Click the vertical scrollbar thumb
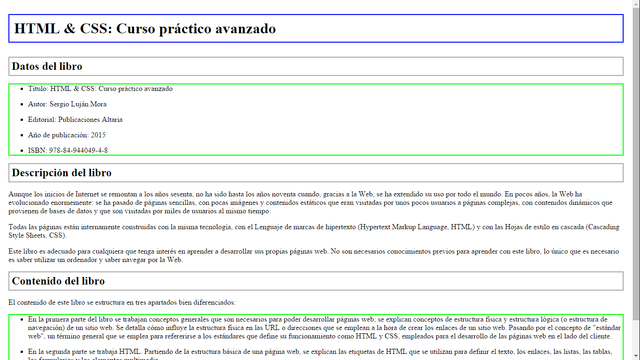This screenshot has width=640, height=360. click(x=636, y=163)
